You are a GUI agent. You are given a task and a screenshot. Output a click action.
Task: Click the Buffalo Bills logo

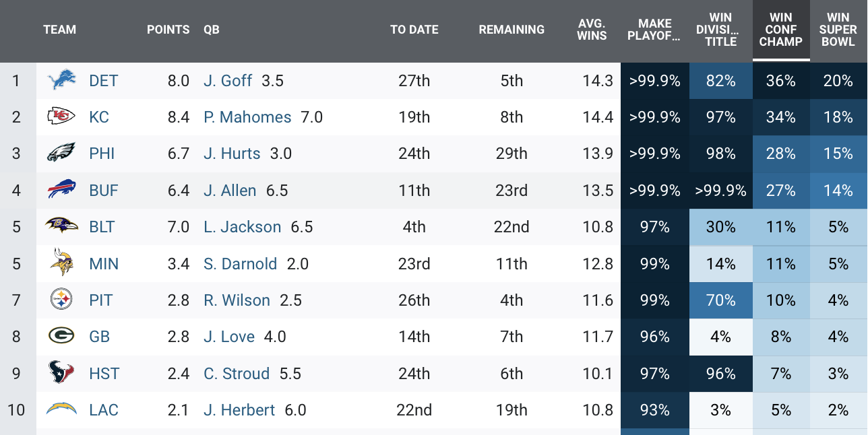61,190
